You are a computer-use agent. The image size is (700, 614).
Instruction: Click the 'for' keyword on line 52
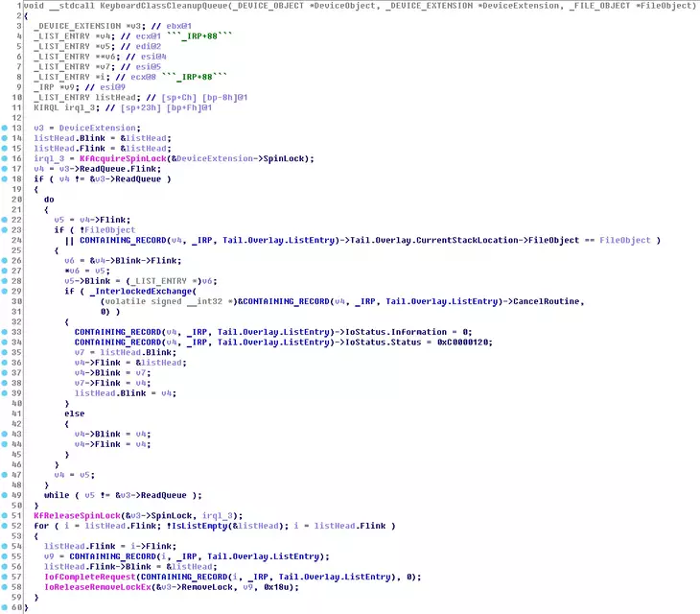[41, 526]
